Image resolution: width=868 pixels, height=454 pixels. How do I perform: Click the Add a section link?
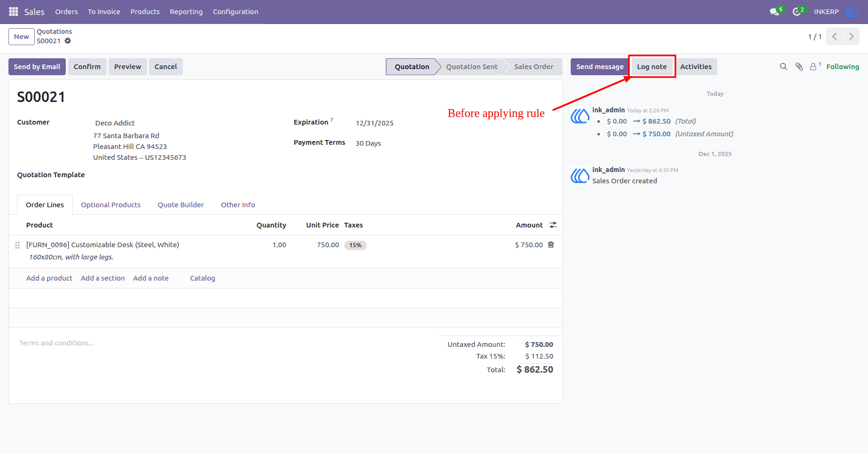103,278
